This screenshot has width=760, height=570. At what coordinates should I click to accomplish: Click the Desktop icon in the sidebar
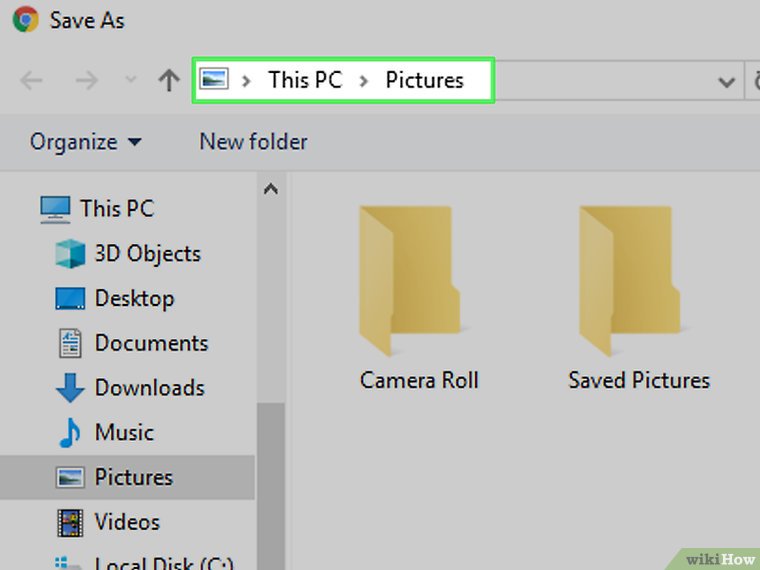click(x=70, y=299)
